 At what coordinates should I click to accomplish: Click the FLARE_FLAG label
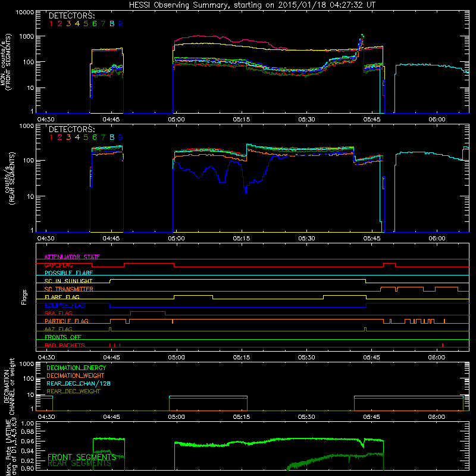pyautogui.click(x=62, y=297)
